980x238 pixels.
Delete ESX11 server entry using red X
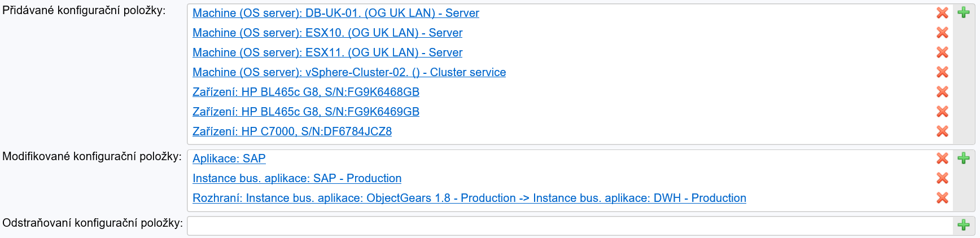pyautogui.click(x=942, y=52)
